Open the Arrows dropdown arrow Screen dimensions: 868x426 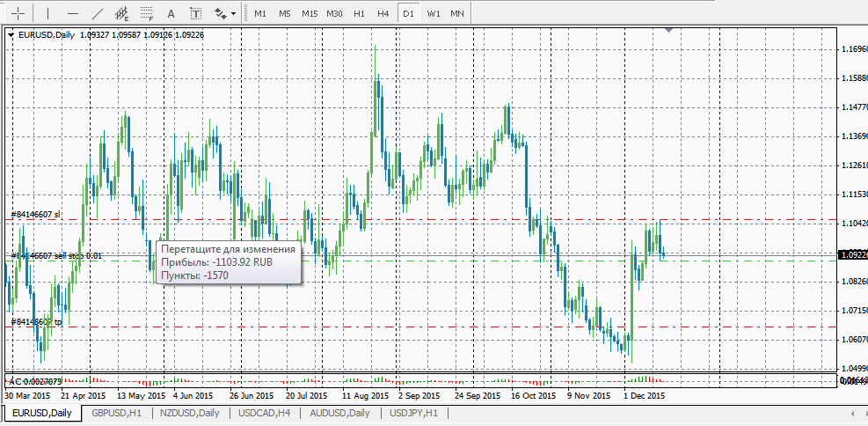[x=234, y=13]
